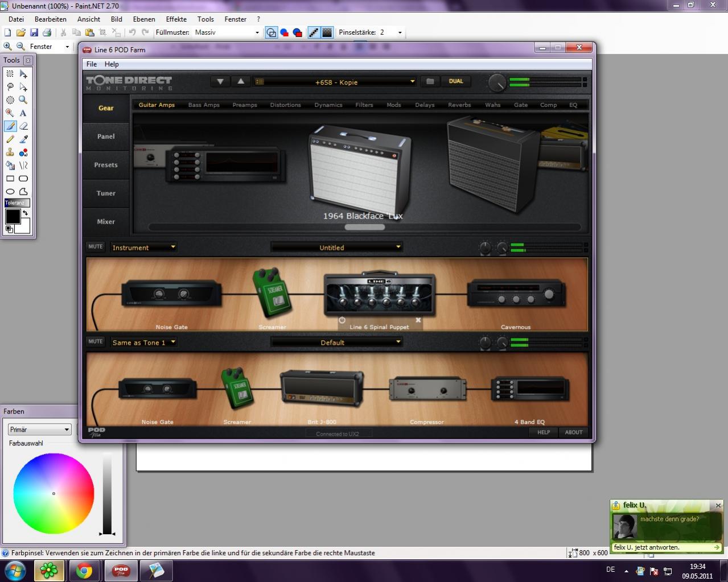
Task: Select the Line/Curve tool
Action: [x=23, y=166]
